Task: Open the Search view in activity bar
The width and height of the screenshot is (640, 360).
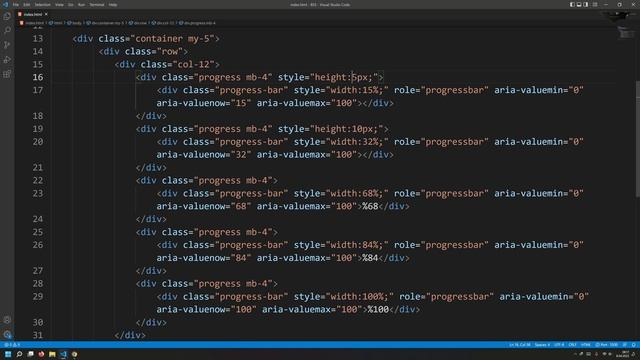Action: [7, 31]
